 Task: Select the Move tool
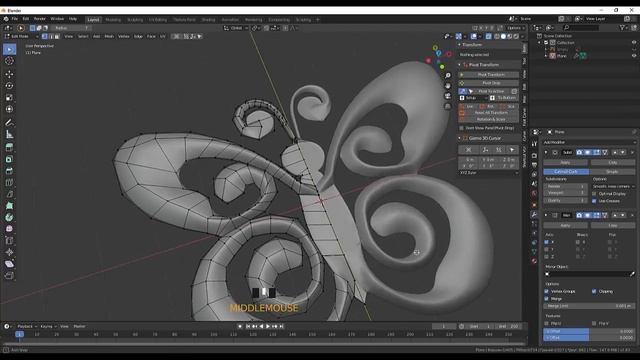pyautogui.click(x=9, y=74)
